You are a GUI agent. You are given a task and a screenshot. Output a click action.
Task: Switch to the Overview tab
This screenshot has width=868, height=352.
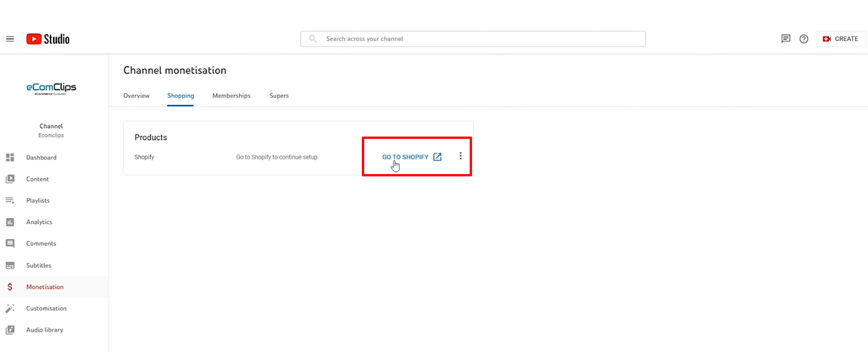coord(136,95)
